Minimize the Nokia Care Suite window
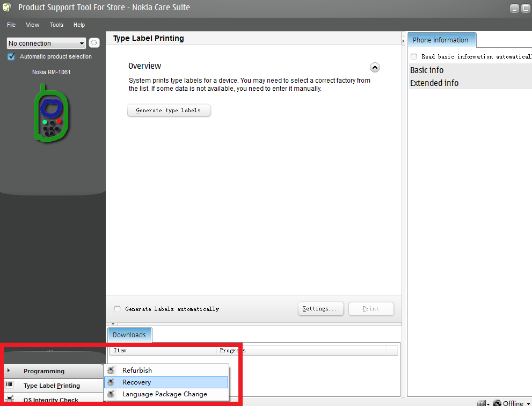 [x=514, y=8]
